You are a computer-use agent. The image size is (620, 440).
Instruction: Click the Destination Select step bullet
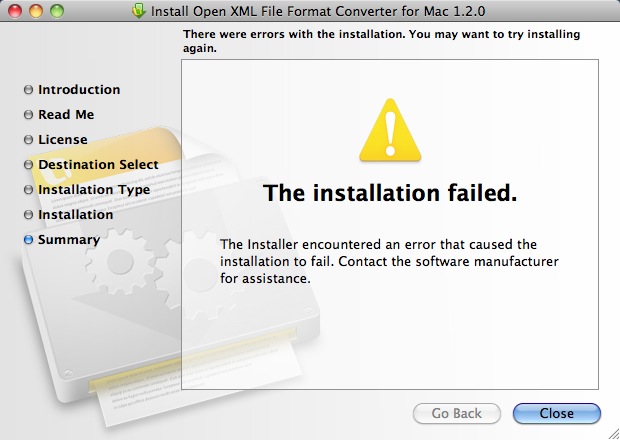[28, 164]
